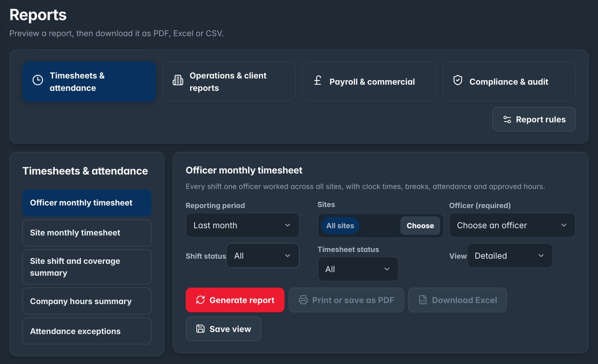Click the newspaper icon on Operations & client reports

click(x=178, y=80)
